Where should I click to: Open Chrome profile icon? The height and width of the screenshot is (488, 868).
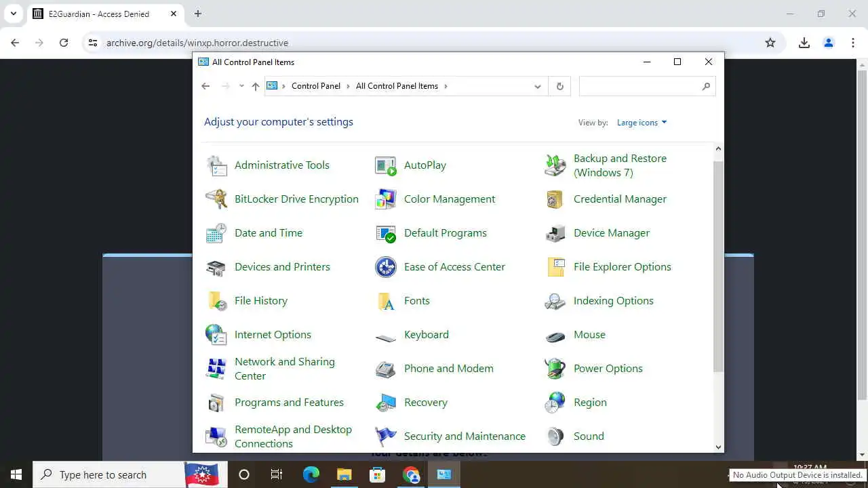tap(829, 43)
